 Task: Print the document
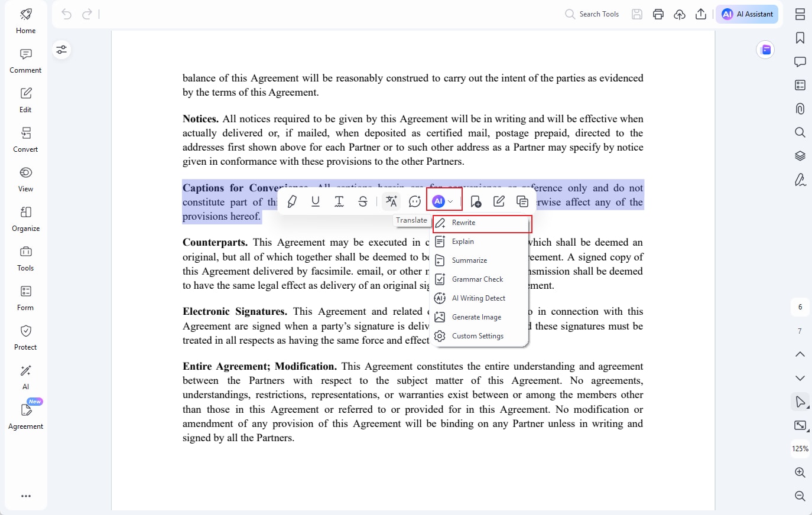658,14
